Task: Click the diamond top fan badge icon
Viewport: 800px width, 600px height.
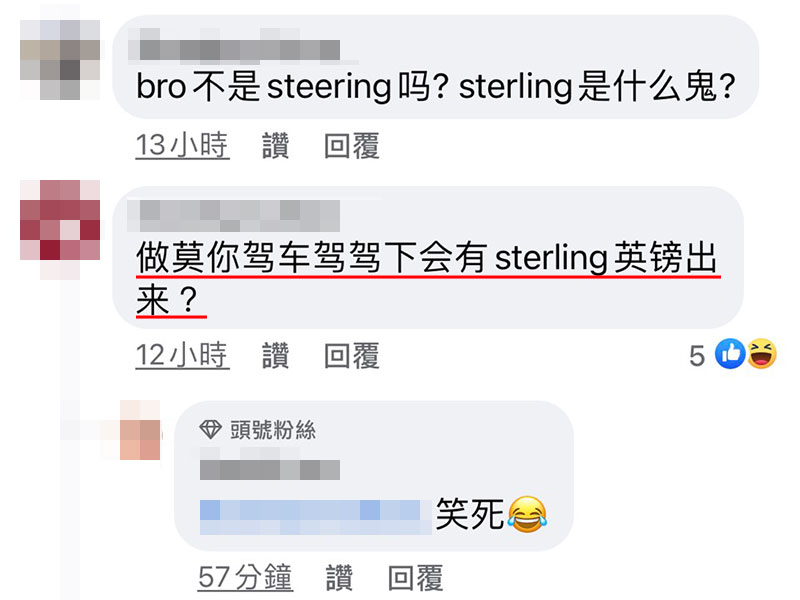Action: point(210,430)
